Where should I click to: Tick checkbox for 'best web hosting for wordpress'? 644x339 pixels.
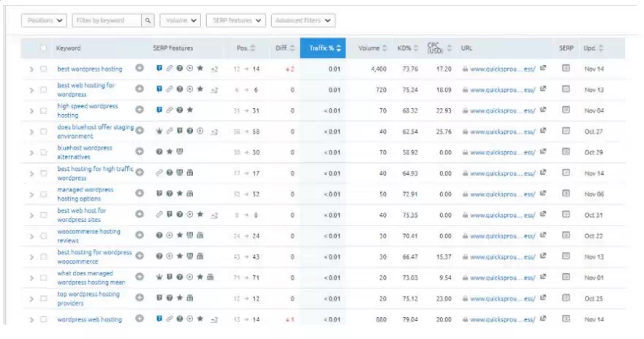coord(43,90)
